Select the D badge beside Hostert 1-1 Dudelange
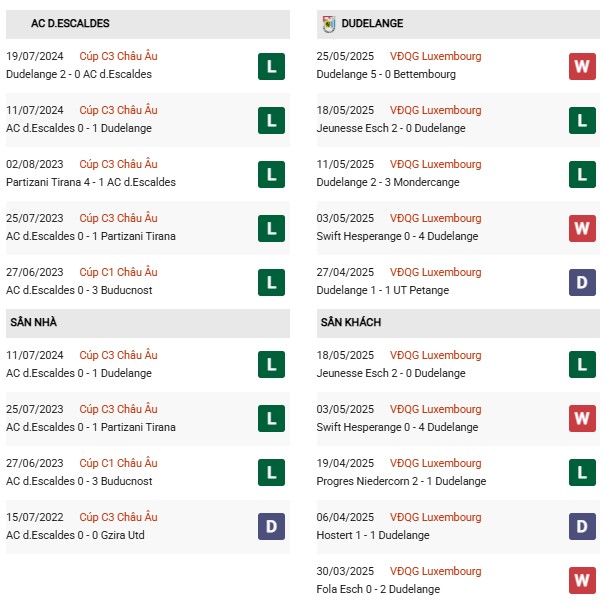 point(582,526)
